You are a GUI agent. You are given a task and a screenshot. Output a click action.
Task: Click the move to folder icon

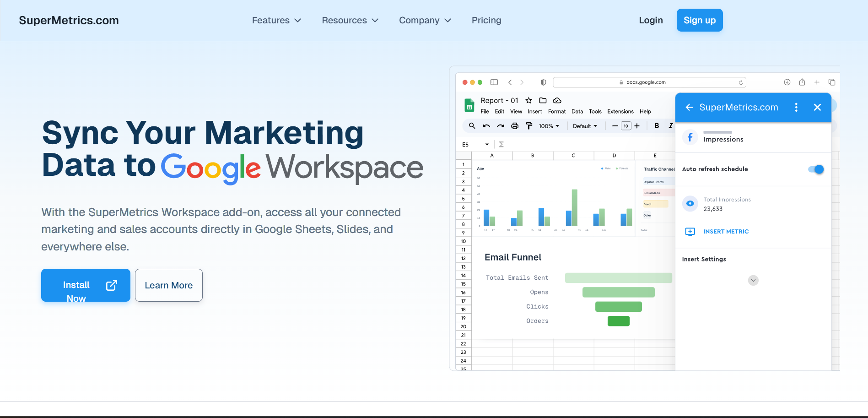point(543,100)
